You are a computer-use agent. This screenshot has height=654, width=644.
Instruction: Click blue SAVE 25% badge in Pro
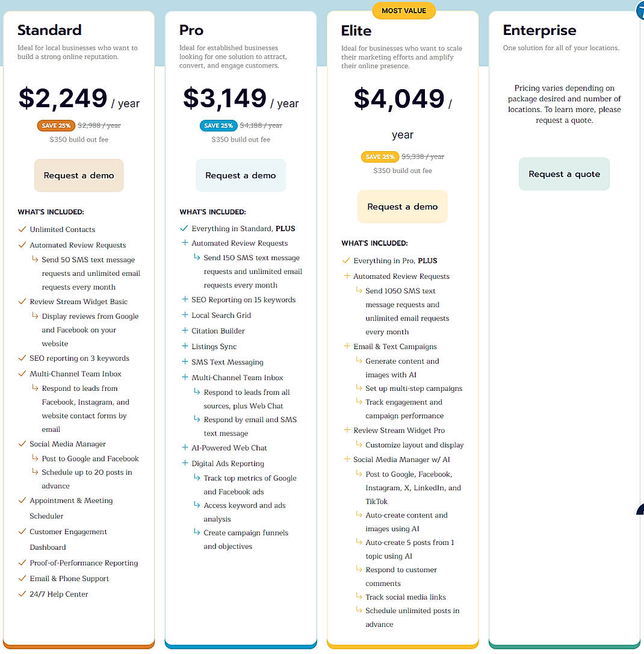click(x=218, y=126)
